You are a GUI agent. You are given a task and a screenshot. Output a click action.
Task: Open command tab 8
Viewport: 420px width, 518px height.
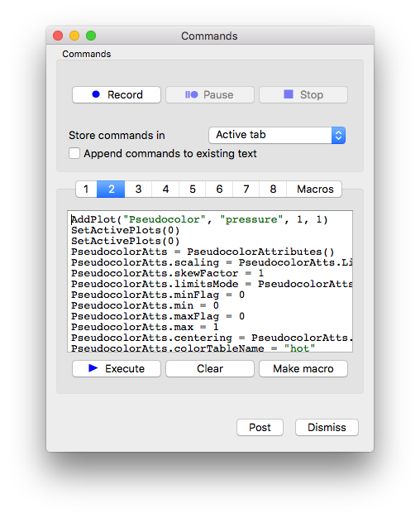[x=273, y=189]
